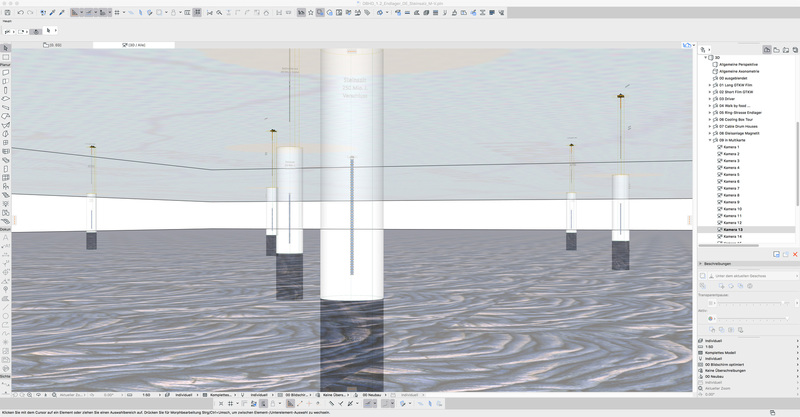
Task: Click the Undo arrow icon
Action: coord(20,13)
